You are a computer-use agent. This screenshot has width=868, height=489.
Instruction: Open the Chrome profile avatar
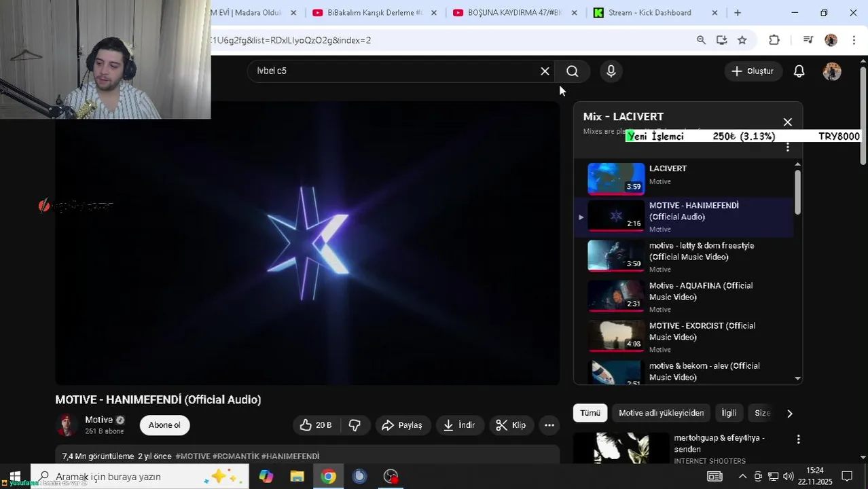pos(831,40)
